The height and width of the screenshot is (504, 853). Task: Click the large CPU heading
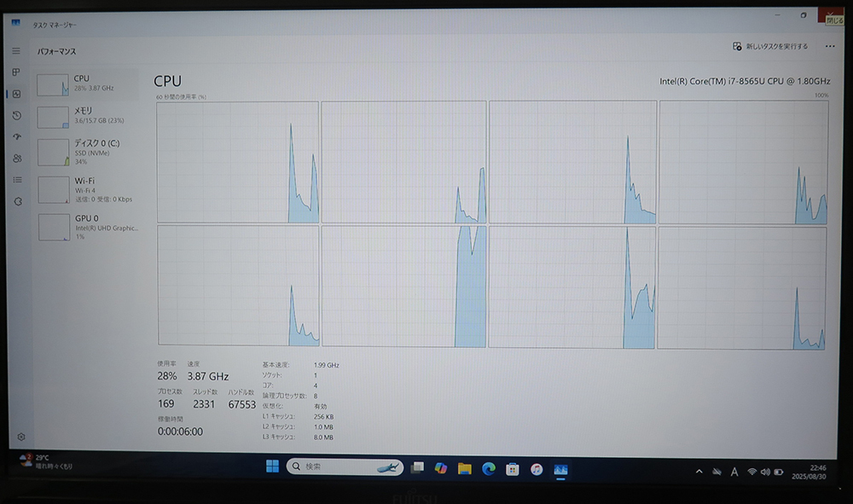click(x=167, y=81)
